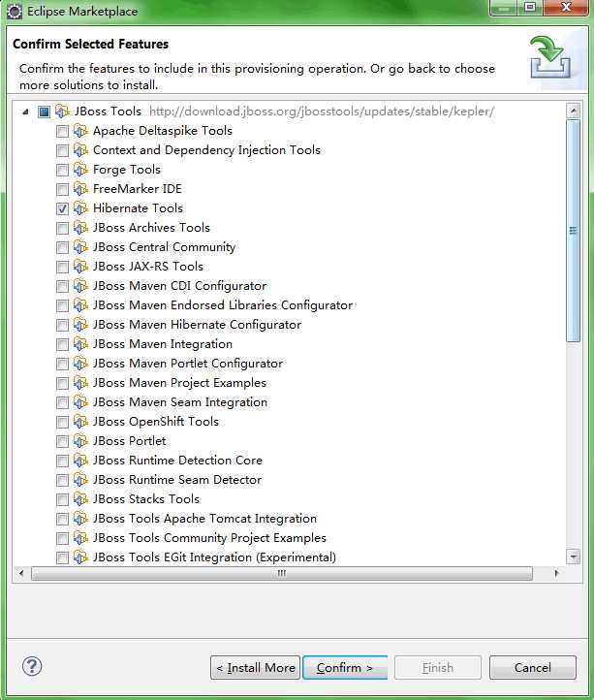
Task: Click the JBoss Archives Tools feature icon
Action: (80, 228)
